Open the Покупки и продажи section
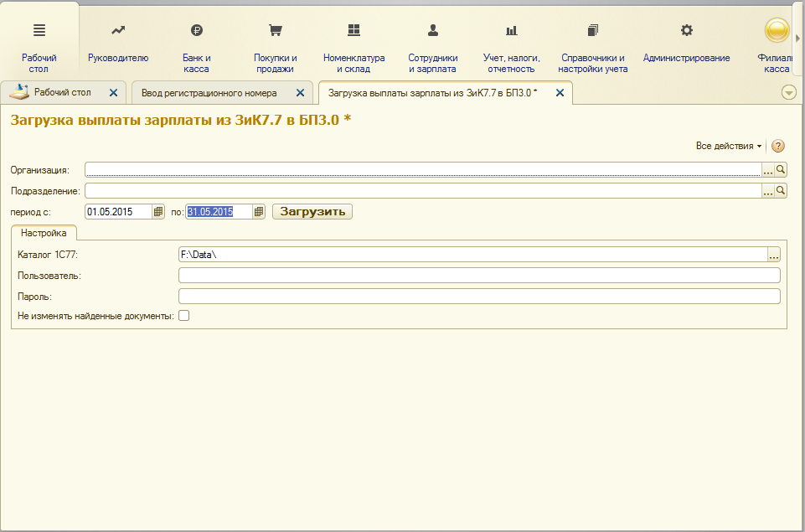This screenshot has width=805, height=532. pos(276,49)
